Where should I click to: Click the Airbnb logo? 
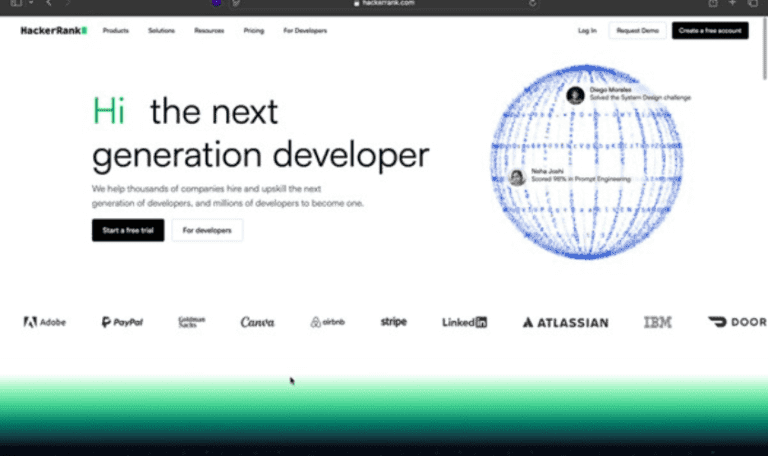click(328, 322)
